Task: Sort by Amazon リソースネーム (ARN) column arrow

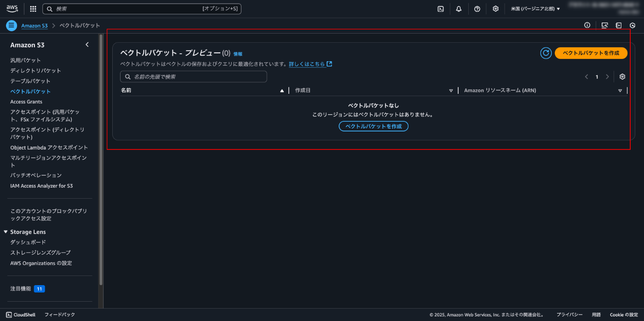Action: tap(620, 91)
